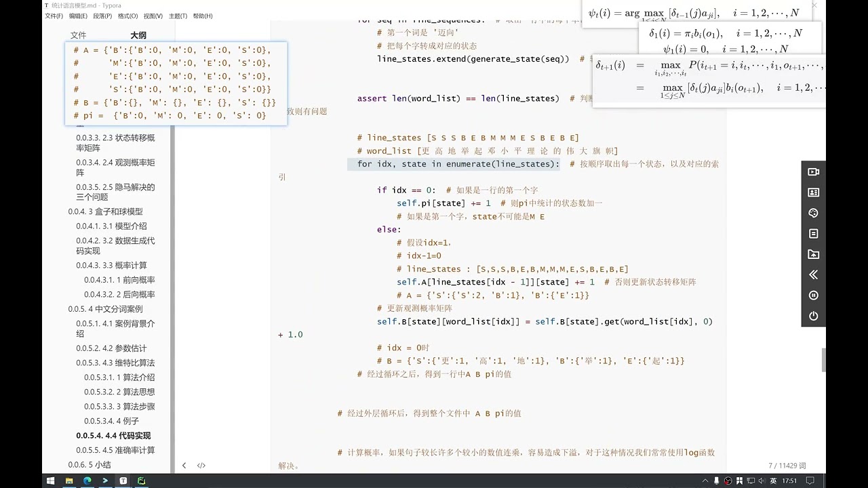Open PyCharm from the taskbar
Screen dimensions: 868x488
141,481
